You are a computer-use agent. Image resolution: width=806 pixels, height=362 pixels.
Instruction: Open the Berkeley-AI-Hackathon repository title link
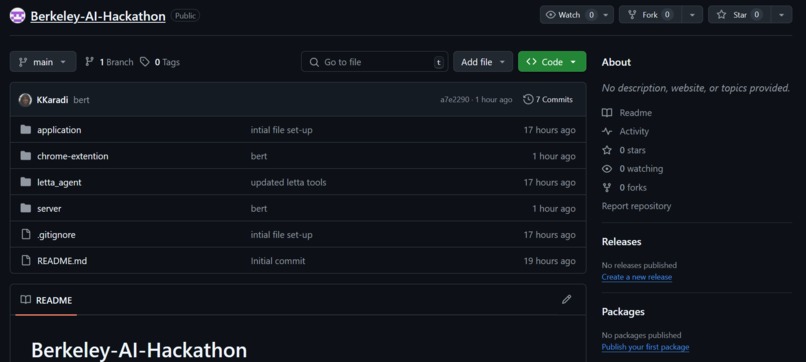[98, 16]
